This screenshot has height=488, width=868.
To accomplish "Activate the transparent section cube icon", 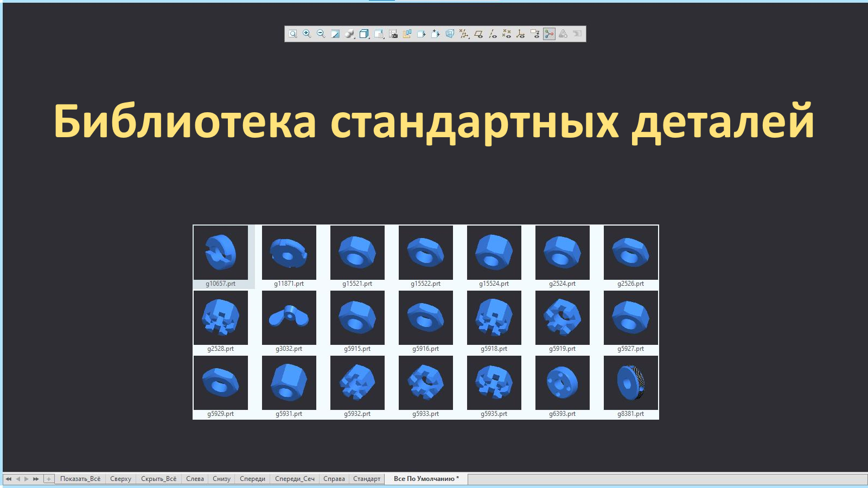I will point(450,34).
